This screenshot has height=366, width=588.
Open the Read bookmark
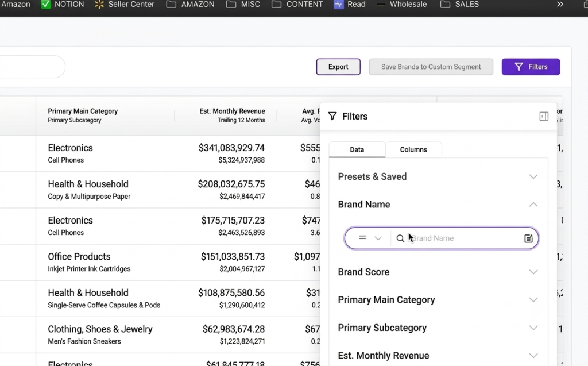coord(350,5)
